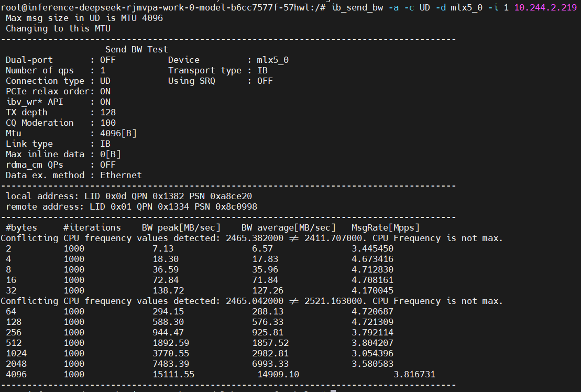Screen dimensions: 581x392
Task: Click peak value "7.13" in the 2-byte row
Action: click(x=163, y=248)
